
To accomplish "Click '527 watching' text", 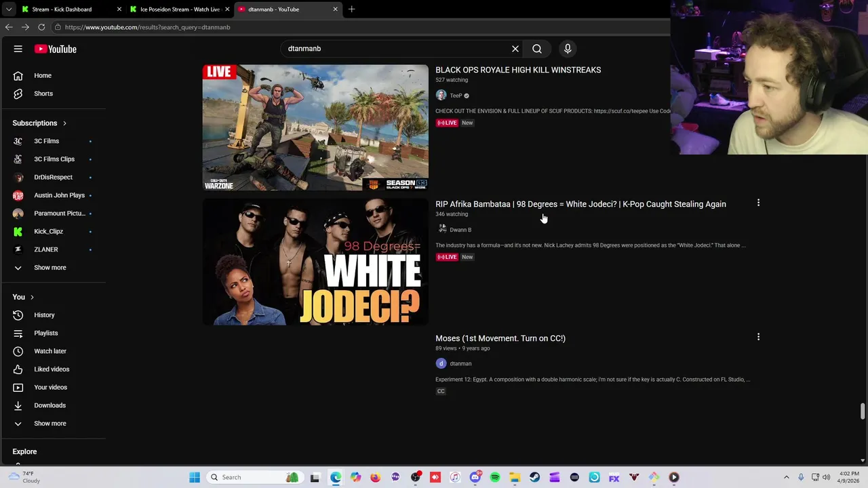I will 452,80.
